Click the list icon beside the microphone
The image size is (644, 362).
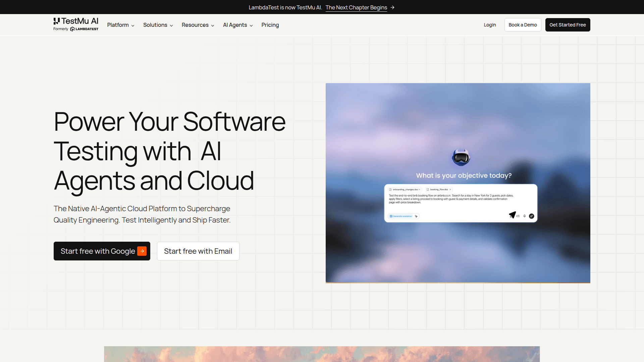coord(518,216)
